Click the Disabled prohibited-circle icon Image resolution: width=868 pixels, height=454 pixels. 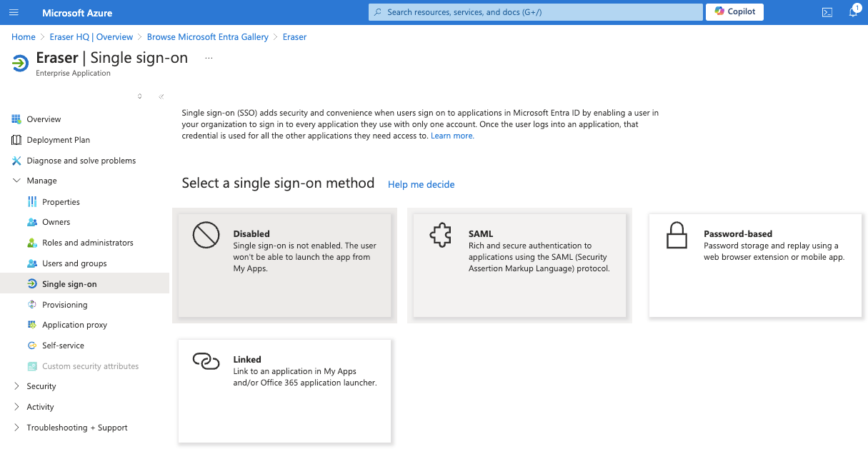coord(206,235)
